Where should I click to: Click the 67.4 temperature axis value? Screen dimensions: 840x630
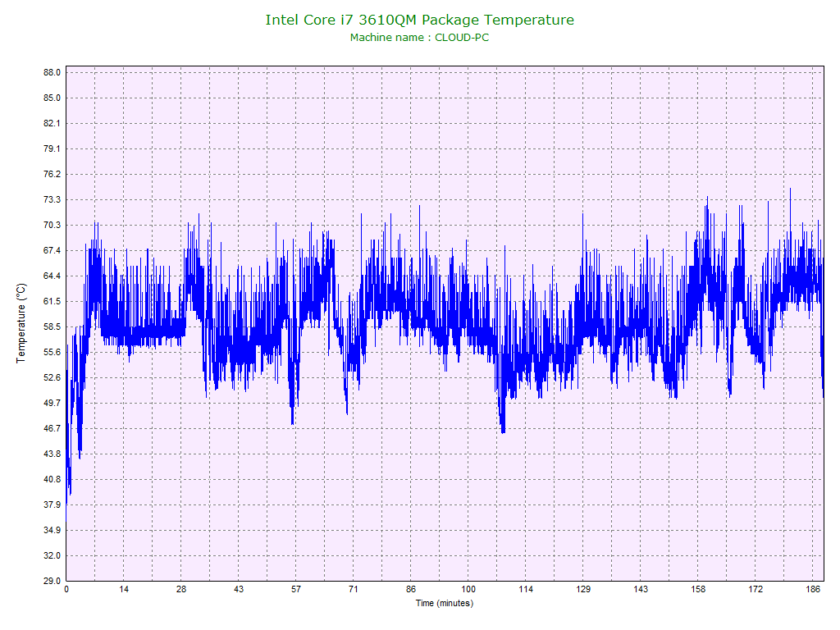[x=52, y=250]
